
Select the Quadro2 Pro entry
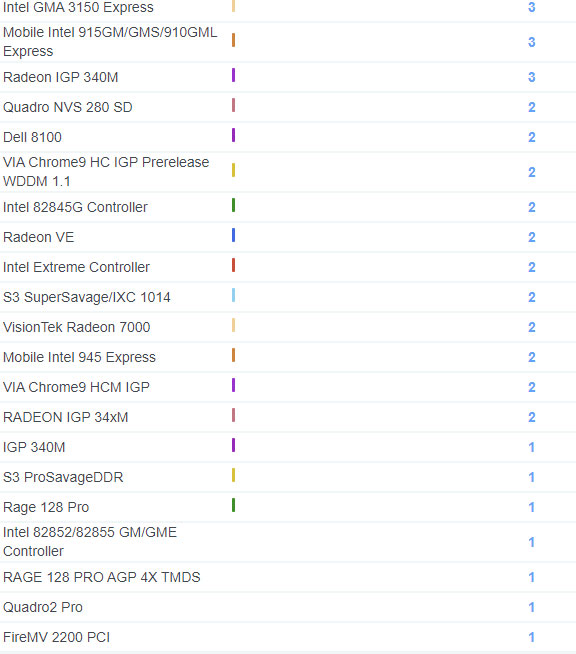point(43,607)
